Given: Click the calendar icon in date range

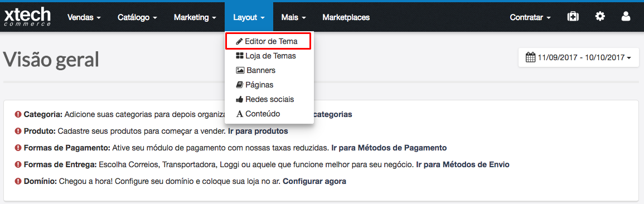Looking at the screenshot, I should click(531, 57).
